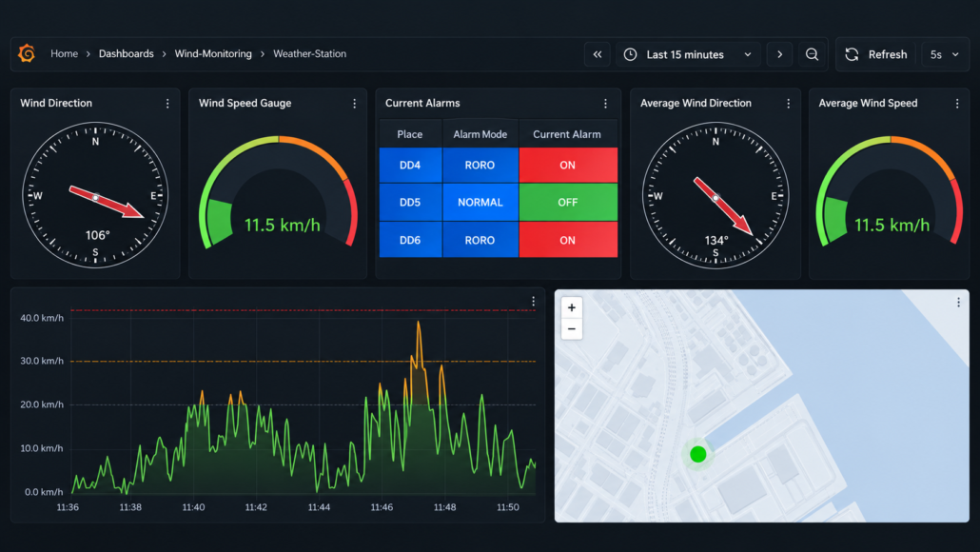Sort table by Alarm Mode column header
Screen dimensions: 980x552
(x=480, y=134)
